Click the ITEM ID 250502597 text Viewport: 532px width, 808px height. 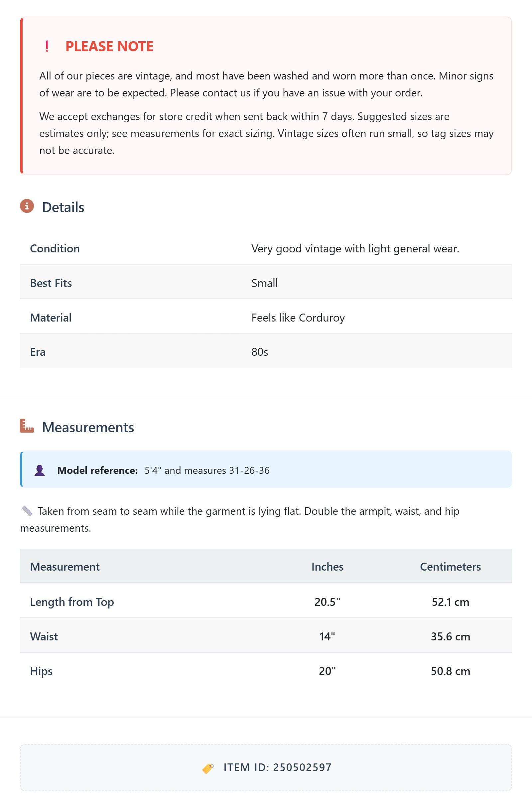[x=277, y=767]
